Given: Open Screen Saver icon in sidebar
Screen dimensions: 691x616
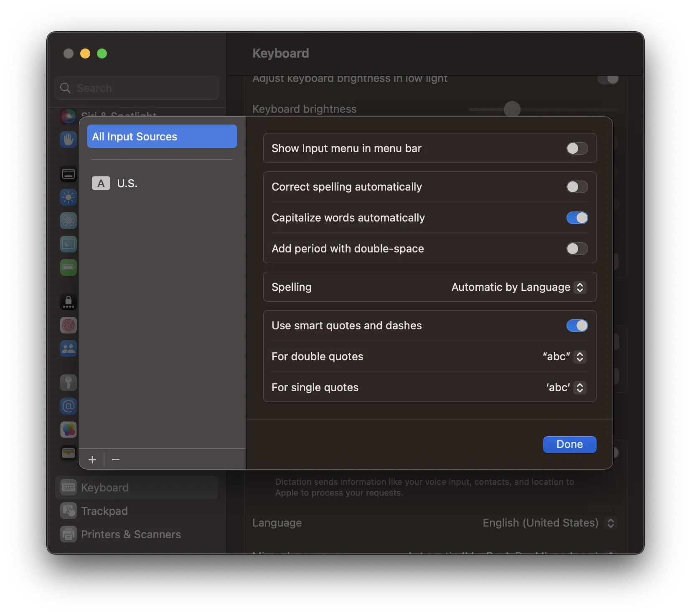Looking at the screenshot, I should (69, 244).
